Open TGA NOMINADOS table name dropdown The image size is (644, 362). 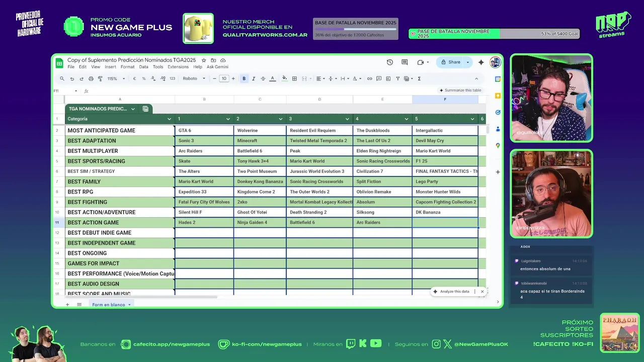(x=133, y=109)
